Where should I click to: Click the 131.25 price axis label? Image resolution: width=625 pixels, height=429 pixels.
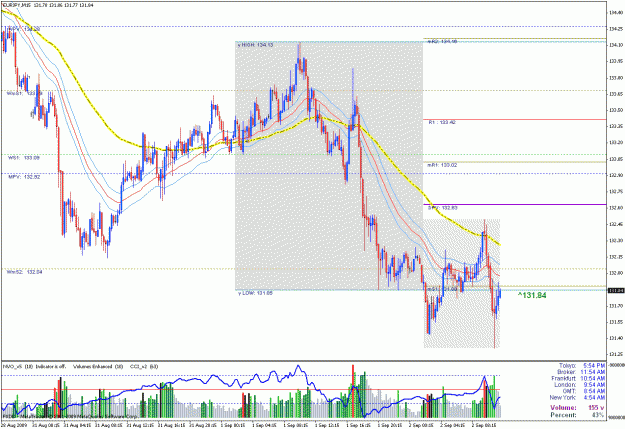pyautogui.click(x=616, y=354)
